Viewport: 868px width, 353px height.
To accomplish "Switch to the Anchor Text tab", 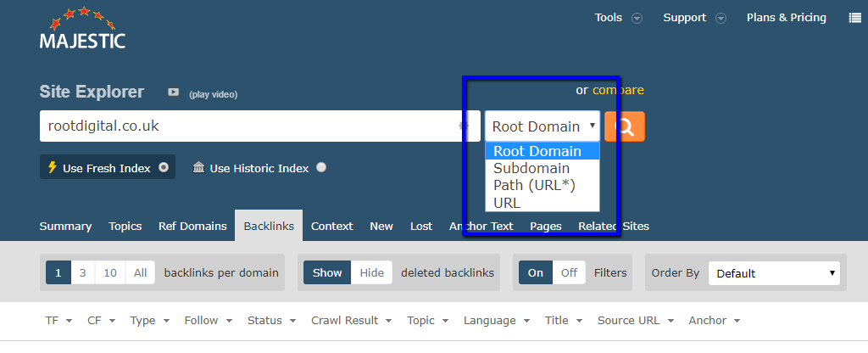I will tap(481, 226).
